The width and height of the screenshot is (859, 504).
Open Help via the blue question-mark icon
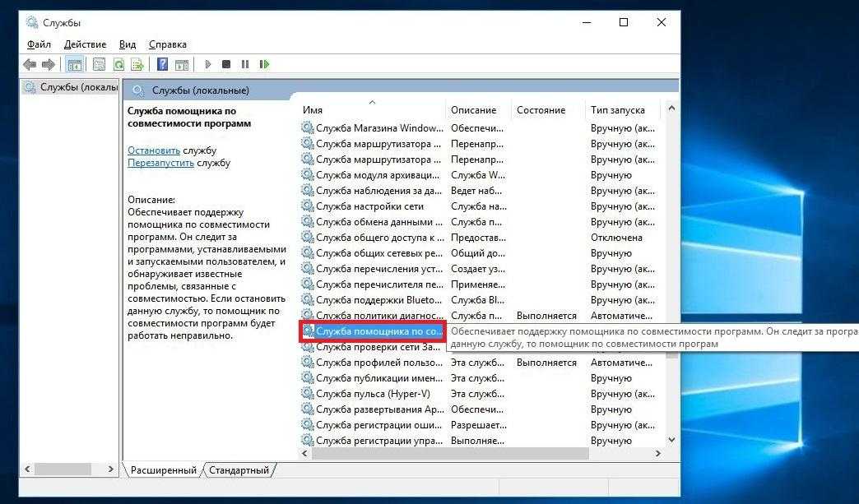(x=163, y=64)
